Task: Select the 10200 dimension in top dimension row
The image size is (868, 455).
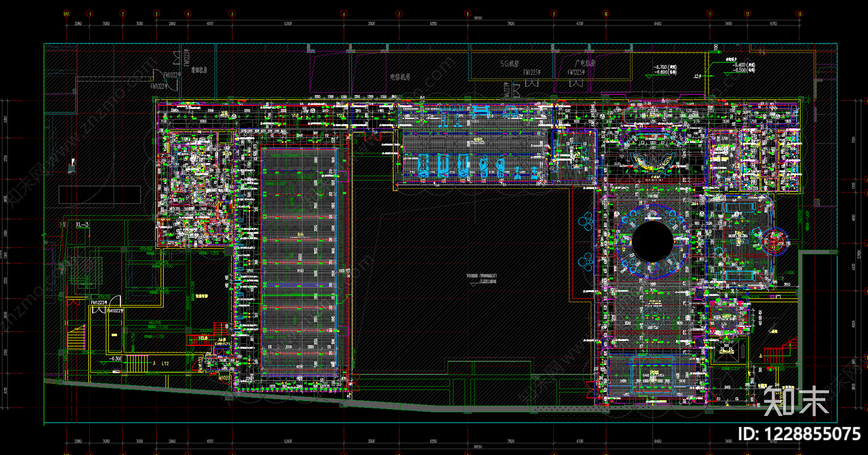Action: pos(288,24)
